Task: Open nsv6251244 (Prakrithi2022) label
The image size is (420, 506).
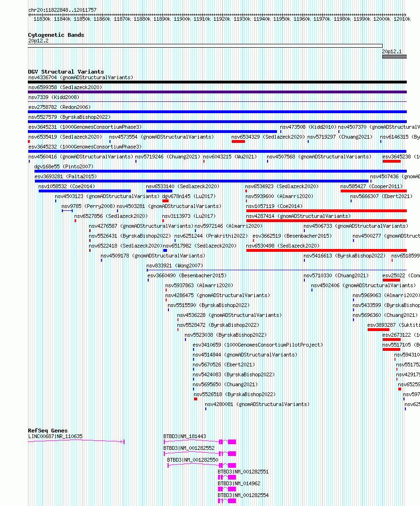Action: point(211,236)
